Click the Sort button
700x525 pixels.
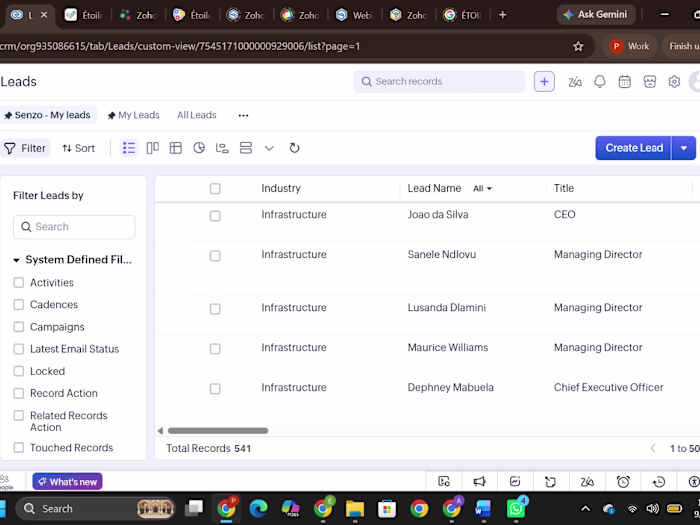79,148
